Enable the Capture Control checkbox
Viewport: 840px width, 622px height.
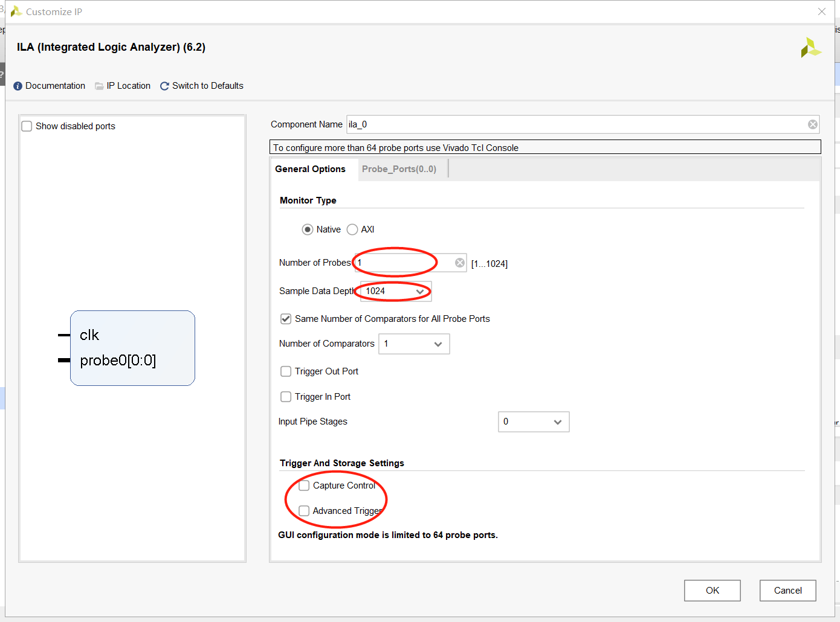click(304, 486)
